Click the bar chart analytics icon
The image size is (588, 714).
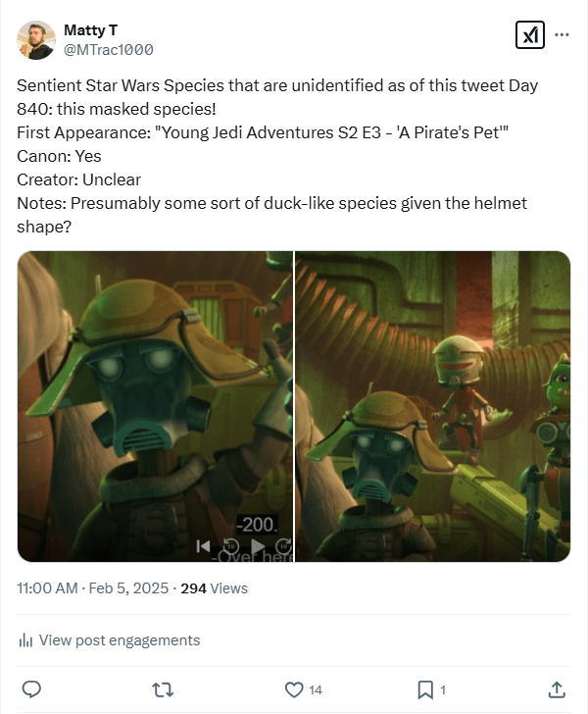coord(25,640)
